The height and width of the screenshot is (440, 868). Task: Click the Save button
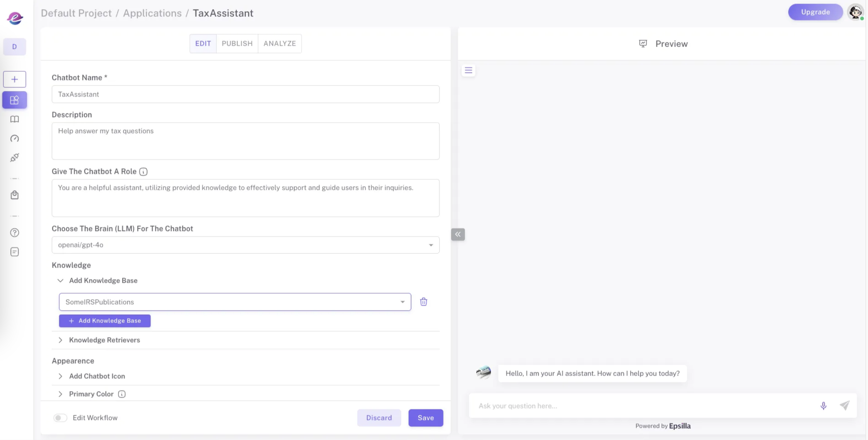(x=426, y=418)
